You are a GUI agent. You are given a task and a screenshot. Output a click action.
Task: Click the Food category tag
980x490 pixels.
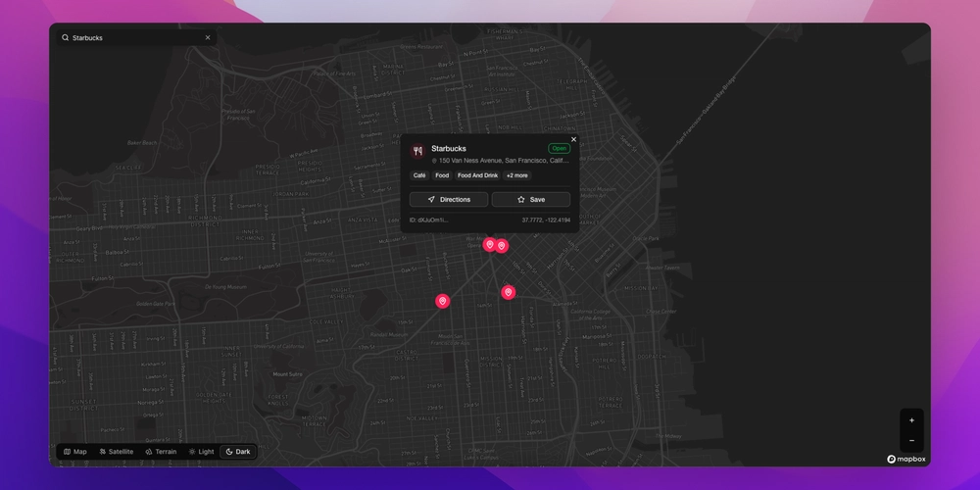(x=442, y=175)
